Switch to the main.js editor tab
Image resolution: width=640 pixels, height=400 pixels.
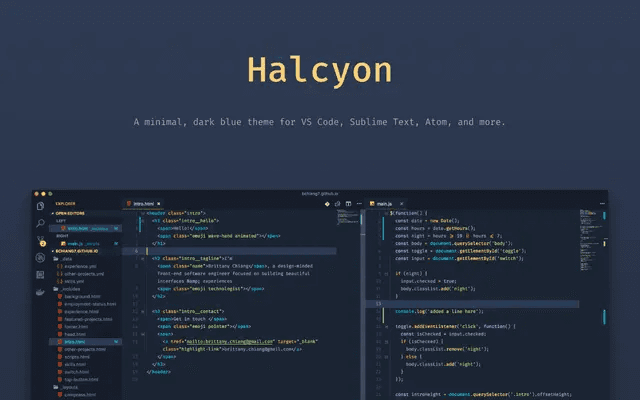384,204
